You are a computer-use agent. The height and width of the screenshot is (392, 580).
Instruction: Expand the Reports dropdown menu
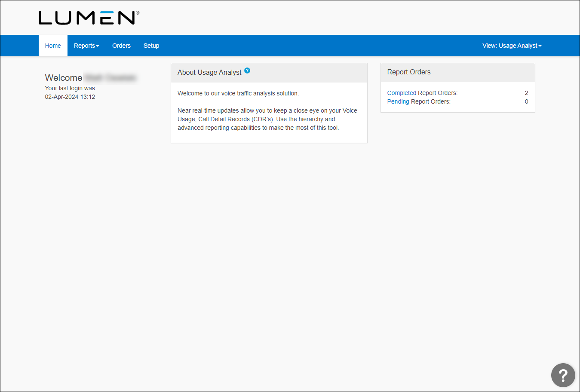(86, 46)
